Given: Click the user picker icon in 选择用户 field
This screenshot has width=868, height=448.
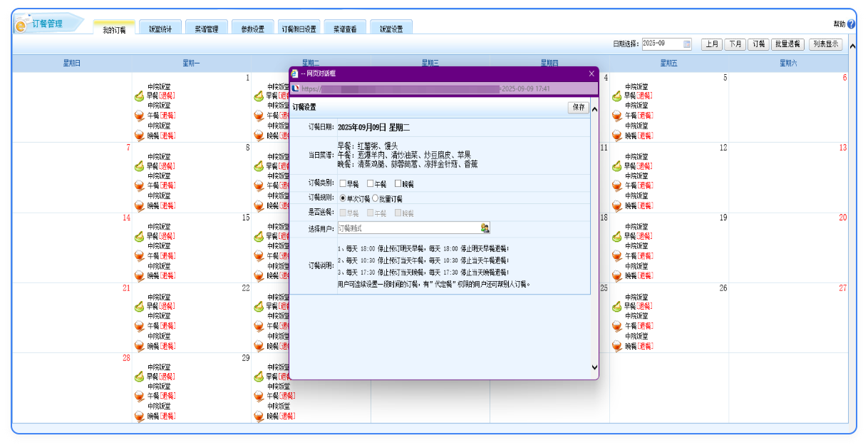Looking at the screenshot, I should click(485, 228).
